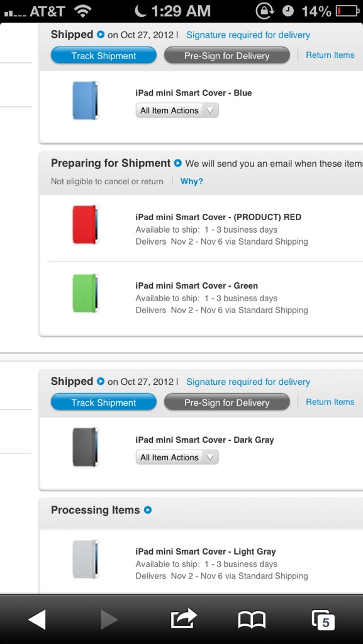The height and width of the screenshot is (644, 363).
Task: Track Shipment for the Dark Gray cover
Action: [103, 402]
